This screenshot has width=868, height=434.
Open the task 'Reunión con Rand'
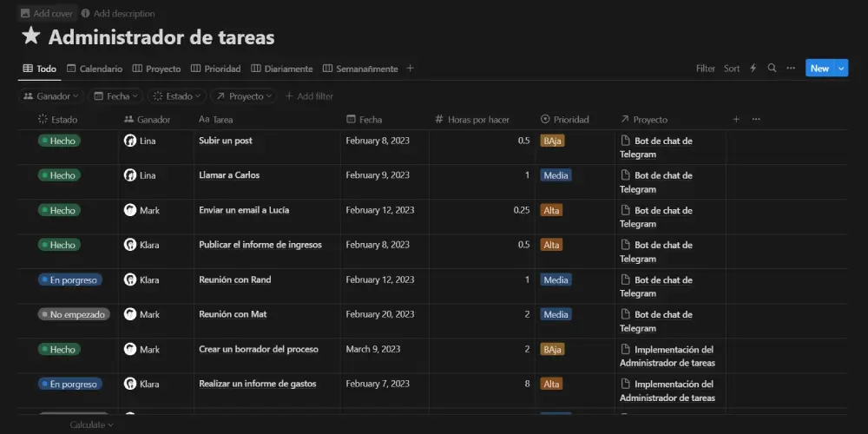[235, 279]
